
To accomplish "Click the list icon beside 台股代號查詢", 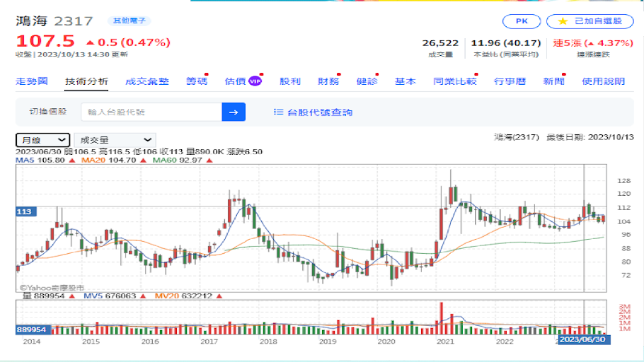I will (x=278, y=112).
